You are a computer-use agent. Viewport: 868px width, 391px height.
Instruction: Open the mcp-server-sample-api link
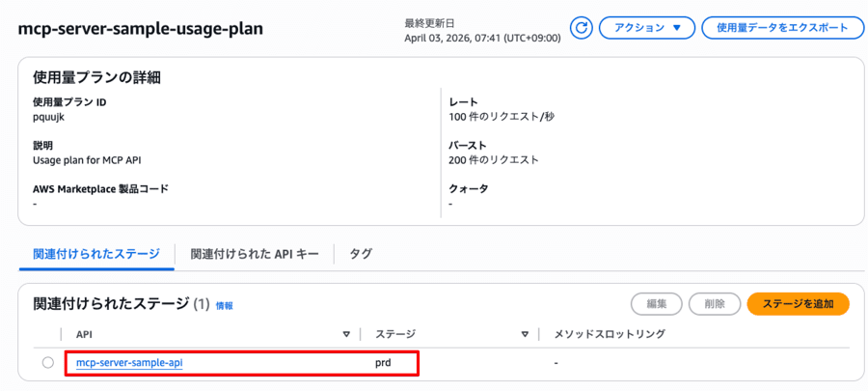[x=129, y=363]
